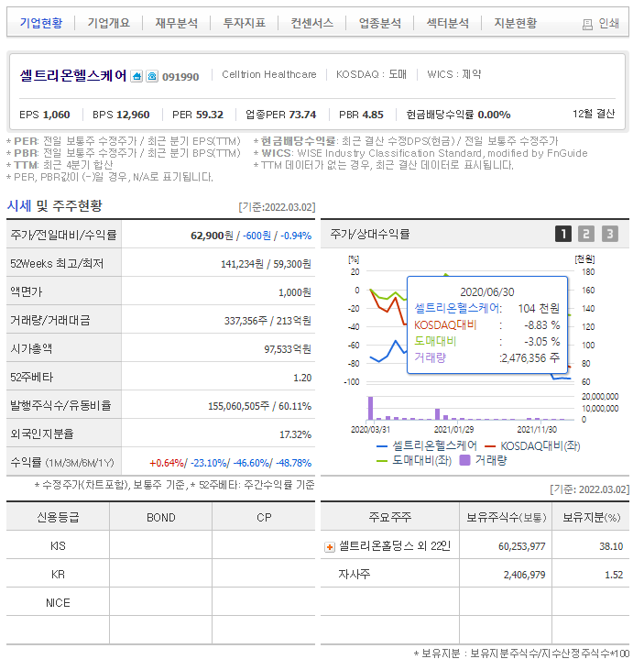The width and height of the screenshot is (644, 670).
Task: Click the 38.10 ownership percent cell
Action: click(x=611, y=546)
